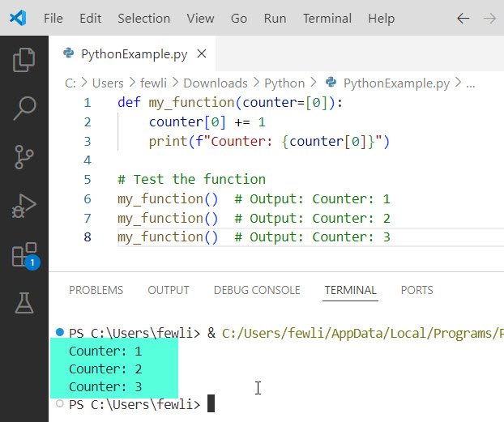Image resolution: width=504 pixels, height=422 pixels.
Task: Switch to the OUTPUT panel tab
Action: pyautogui.click(x=169, y=290)
